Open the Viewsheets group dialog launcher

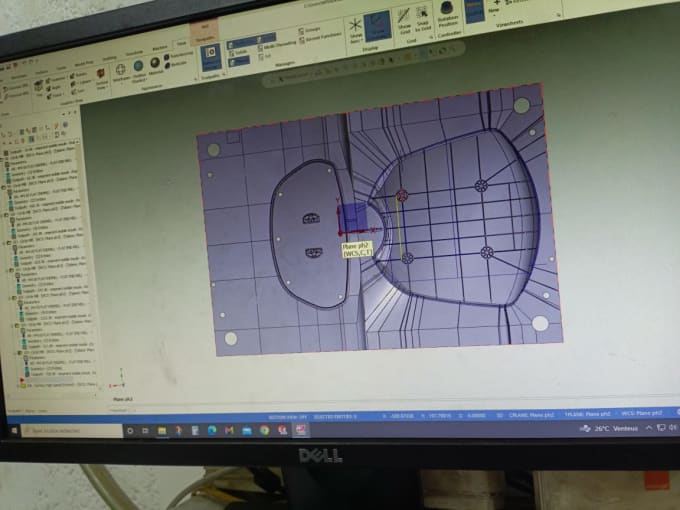pos(558,15)
